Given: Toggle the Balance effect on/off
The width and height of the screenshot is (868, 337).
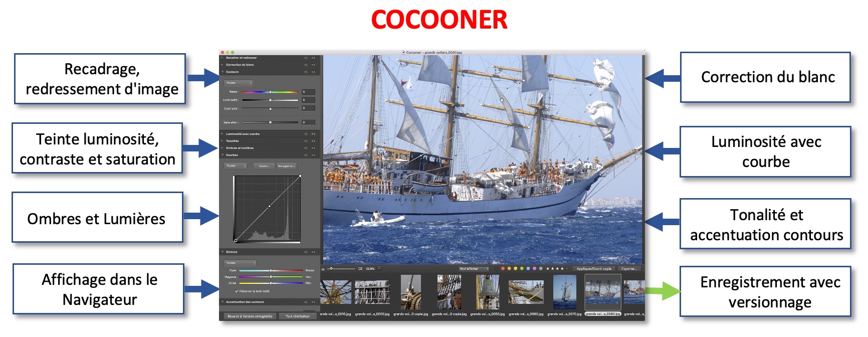Looking at the screenshot, I should click(314, 252).
